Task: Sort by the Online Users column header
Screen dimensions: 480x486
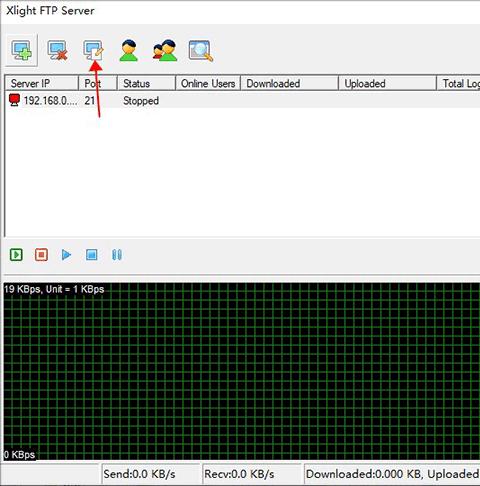Action: click(x=208, y=83)
